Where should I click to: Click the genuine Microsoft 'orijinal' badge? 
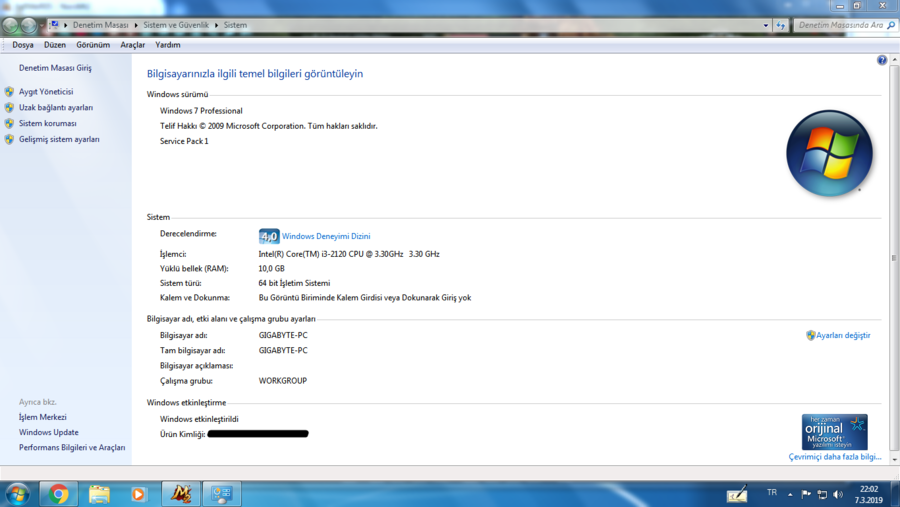[835, 432]
